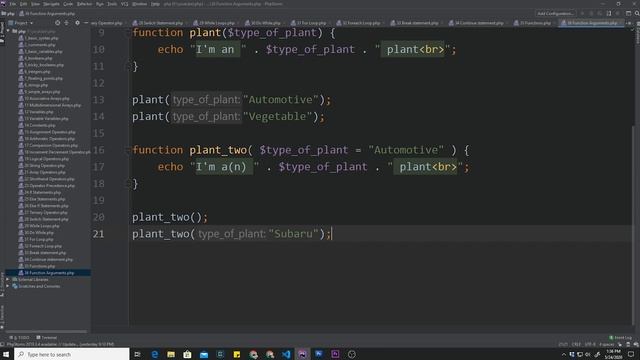Open the Navigate menu
This screenshot has height=360, width=640.
point(51,4)
